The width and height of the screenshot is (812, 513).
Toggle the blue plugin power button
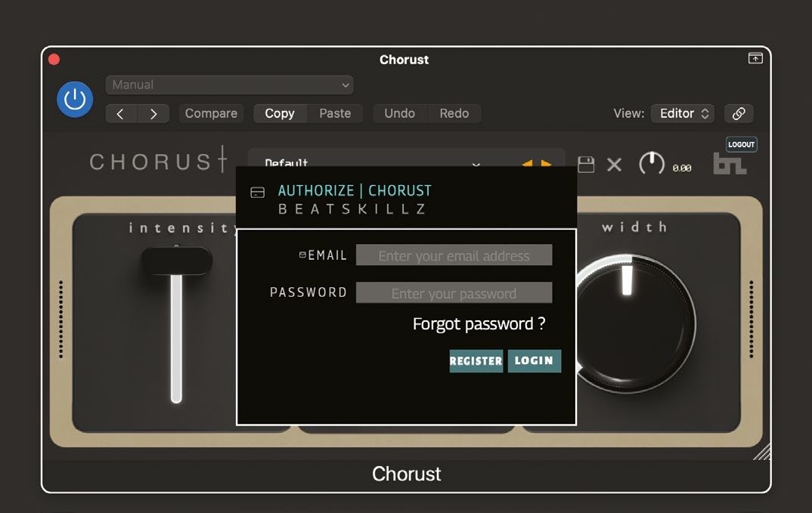(75, 99)
